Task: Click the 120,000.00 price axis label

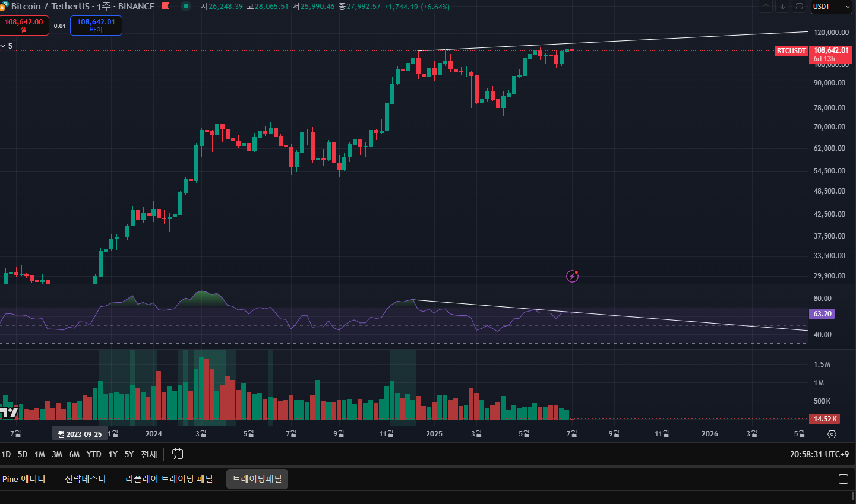Action: coord(831,33)
